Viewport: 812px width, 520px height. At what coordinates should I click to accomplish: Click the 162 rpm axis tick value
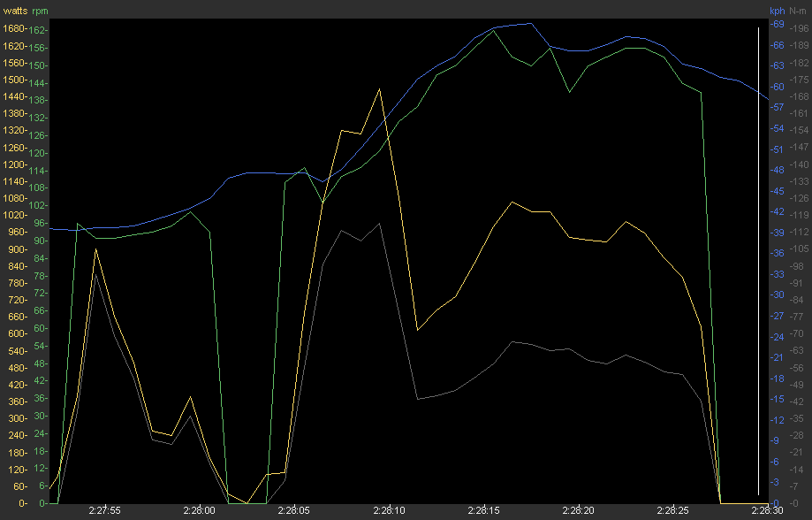pos(40,29)
